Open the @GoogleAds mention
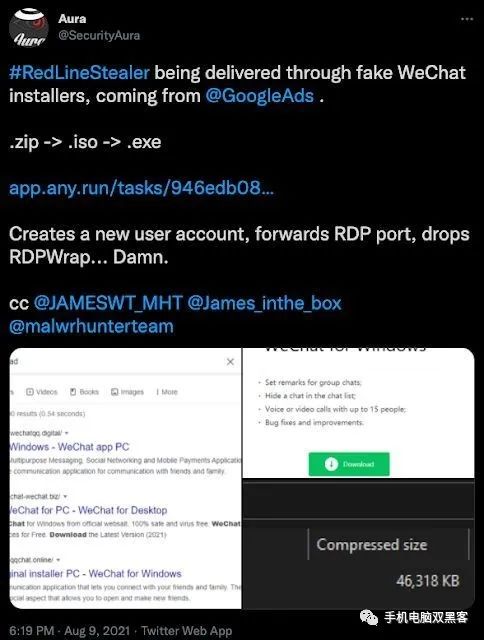The image size is (484, 640). [x=260, y=96]
